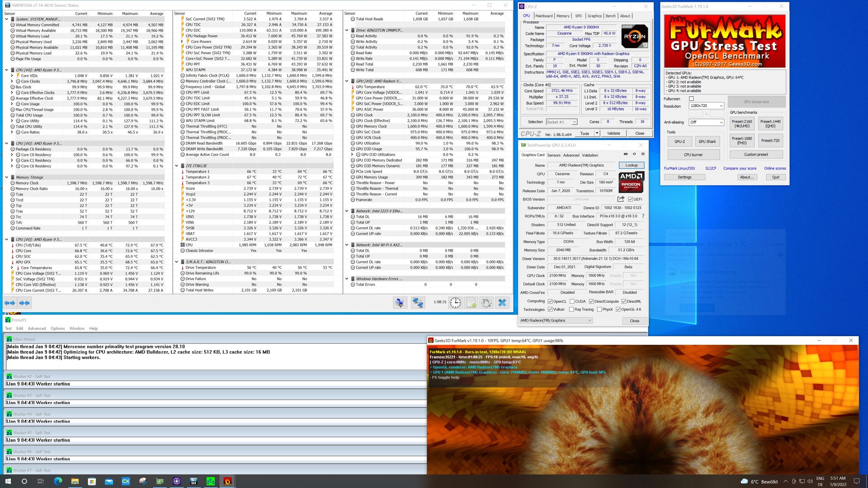The width and height of the screenshot is (868, 488).
Task: Toggle Vulkan checkbox in GPU-Z
Action: [x=550, y=310]
